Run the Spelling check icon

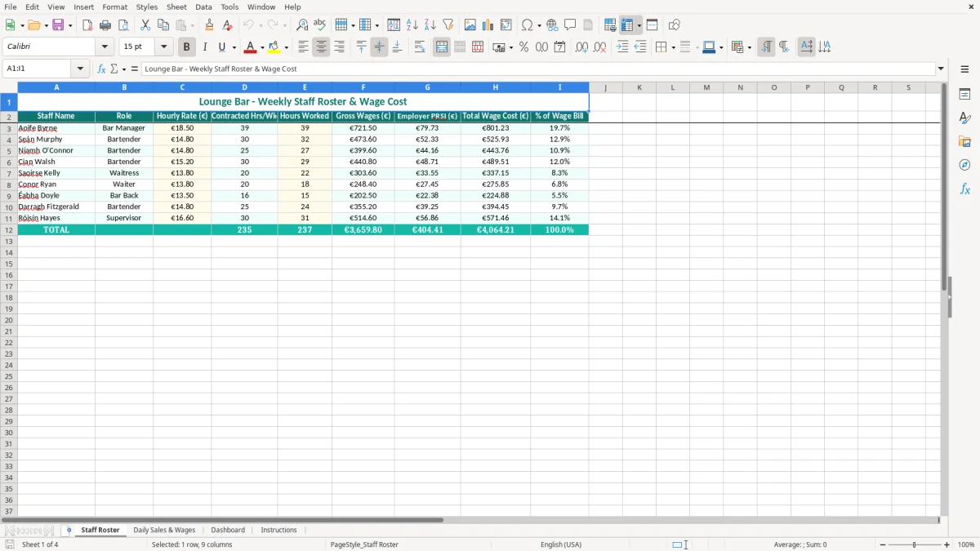(x=319, y=25)
